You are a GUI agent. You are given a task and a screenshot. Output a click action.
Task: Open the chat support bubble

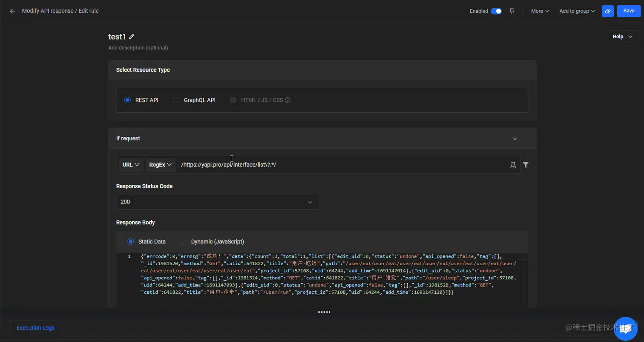tap(625, 328)
